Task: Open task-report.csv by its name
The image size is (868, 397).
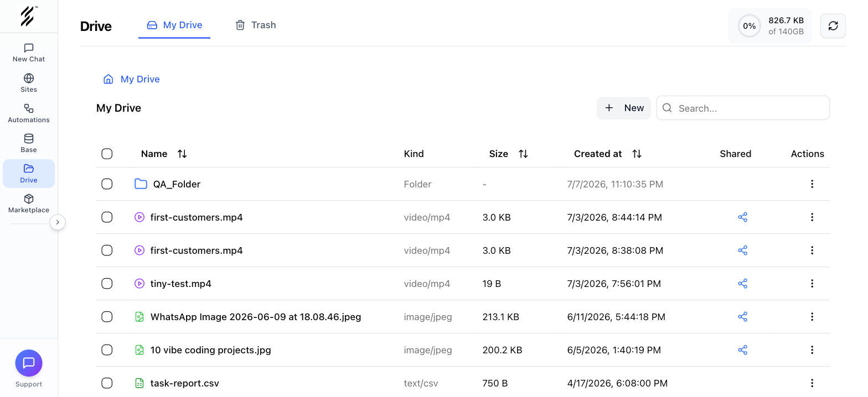Action: [185, 383]
